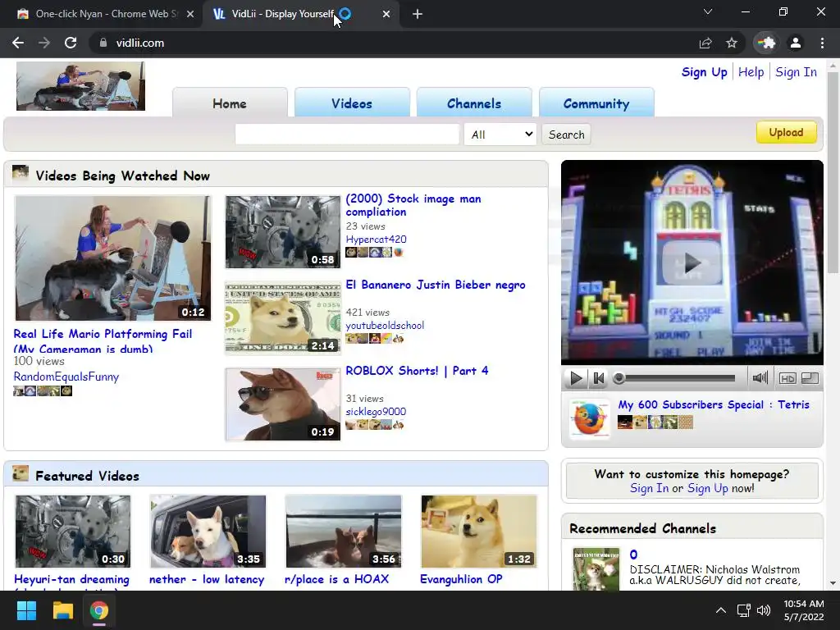Open the Windows Start menu
This screenshot has width=840, height=630.
(26, 610)
